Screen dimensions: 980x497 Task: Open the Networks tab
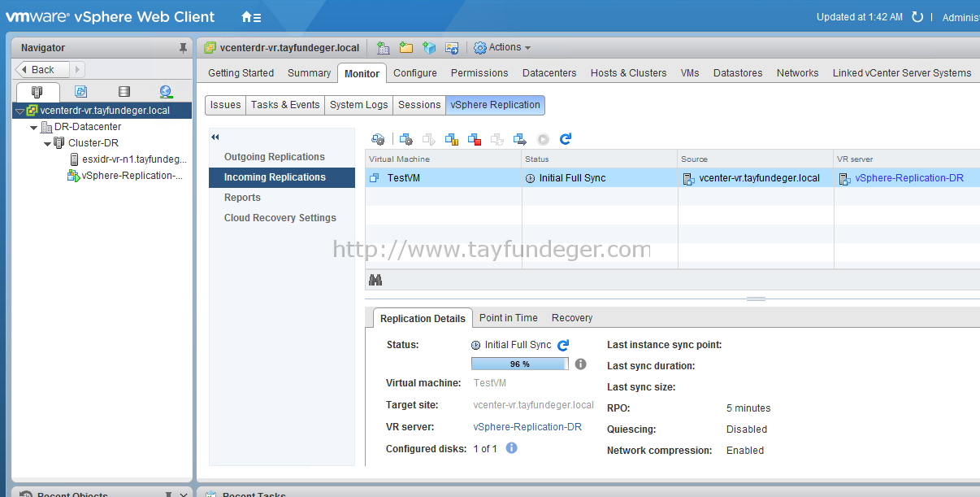click(798, 72)
